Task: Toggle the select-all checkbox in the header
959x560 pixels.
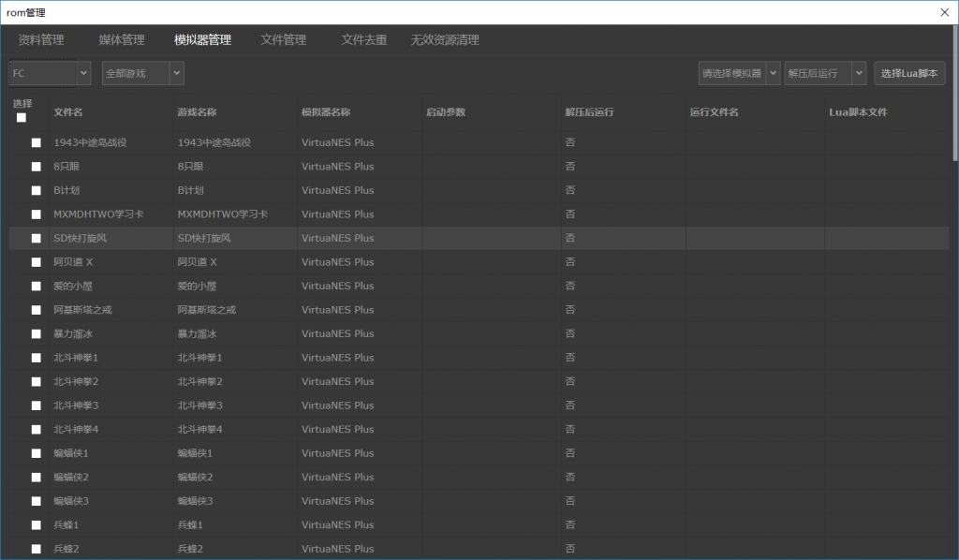Action: point(22,118)
